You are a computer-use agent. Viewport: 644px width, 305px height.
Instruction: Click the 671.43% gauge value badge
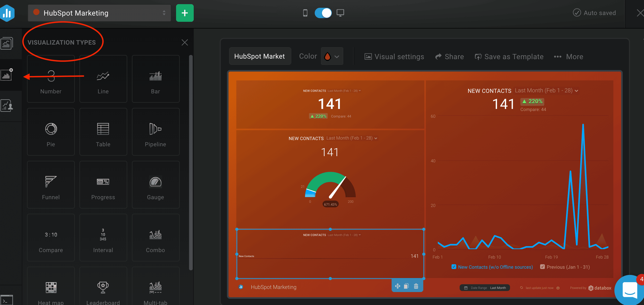(330, 204)
